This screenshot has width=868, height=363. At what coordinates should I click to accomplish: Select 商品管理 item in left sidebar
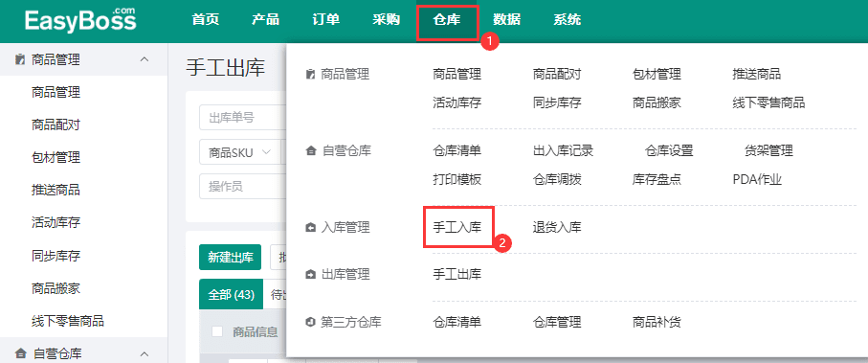tap(56, 92)
